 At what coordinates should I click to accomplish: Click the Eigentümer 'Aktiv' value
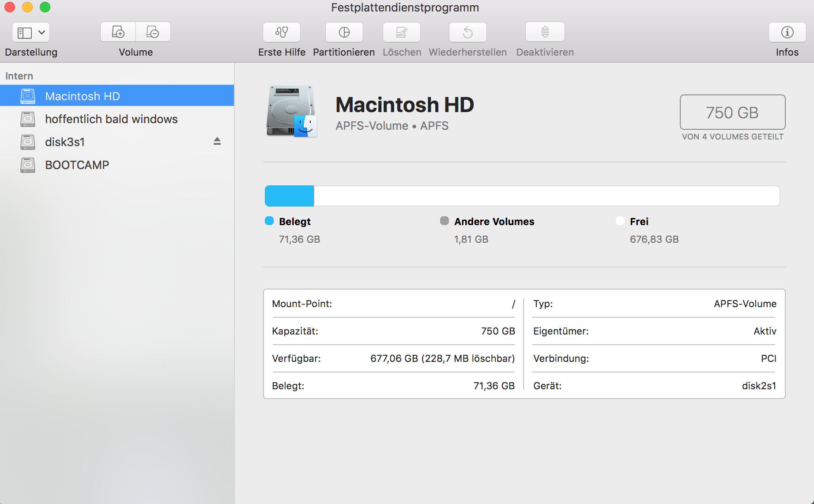click(765, 331)
